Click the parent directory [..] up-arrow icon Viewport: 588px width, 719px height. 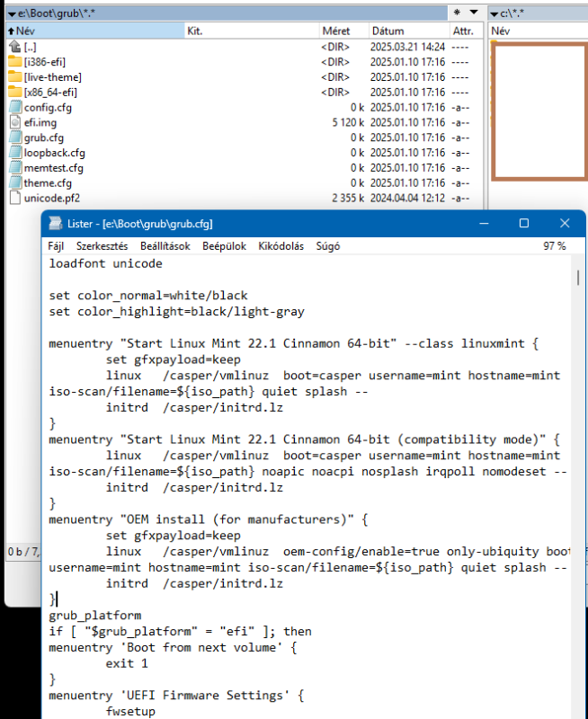click(x=14, y=47)
